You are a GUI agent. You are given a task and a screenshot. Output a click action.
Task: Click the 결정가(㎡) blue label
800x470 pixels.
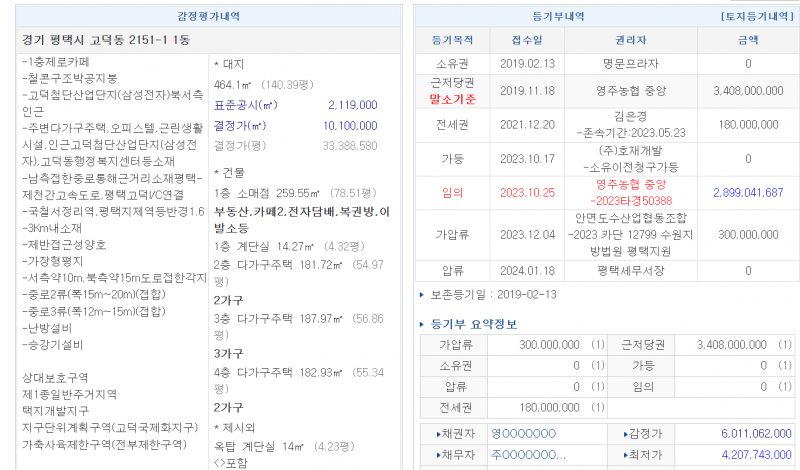[240, 125]
